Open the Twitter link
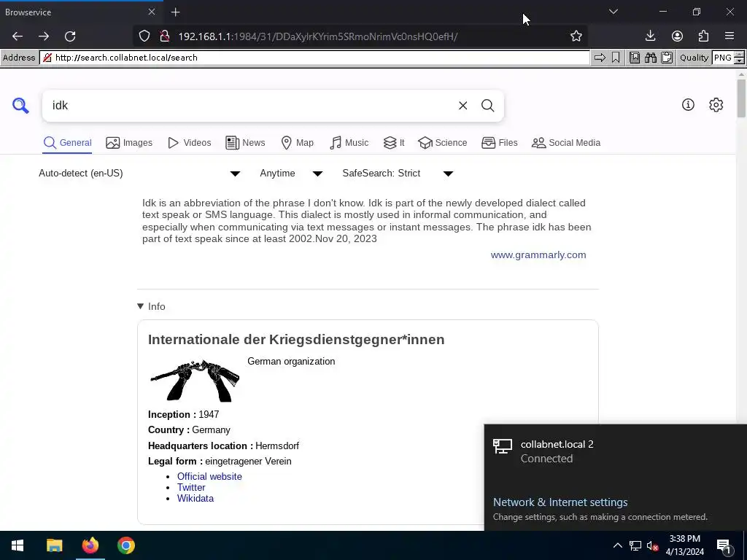This screenshot has height=560, width=747. [191, 488]
